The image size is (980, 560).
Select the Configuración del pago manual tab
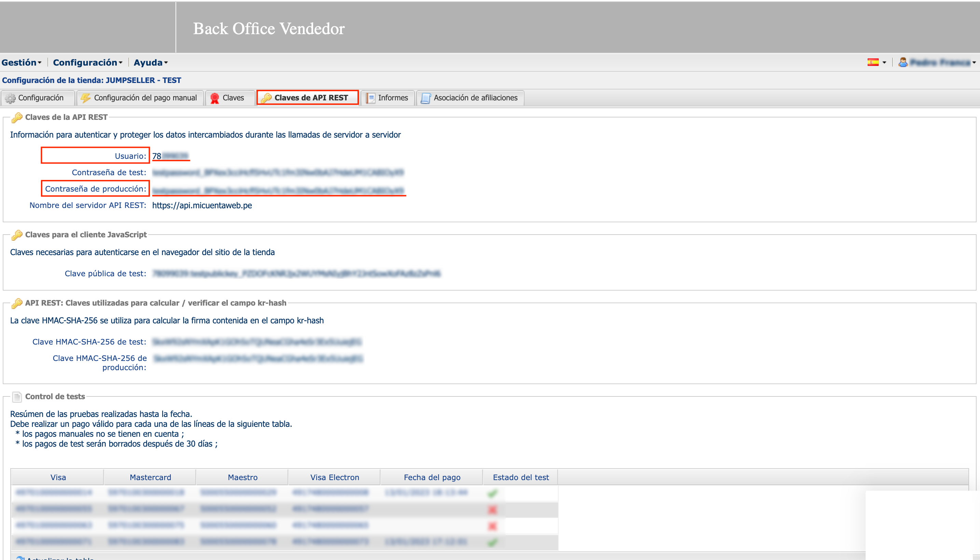click(x=145, y=98)
